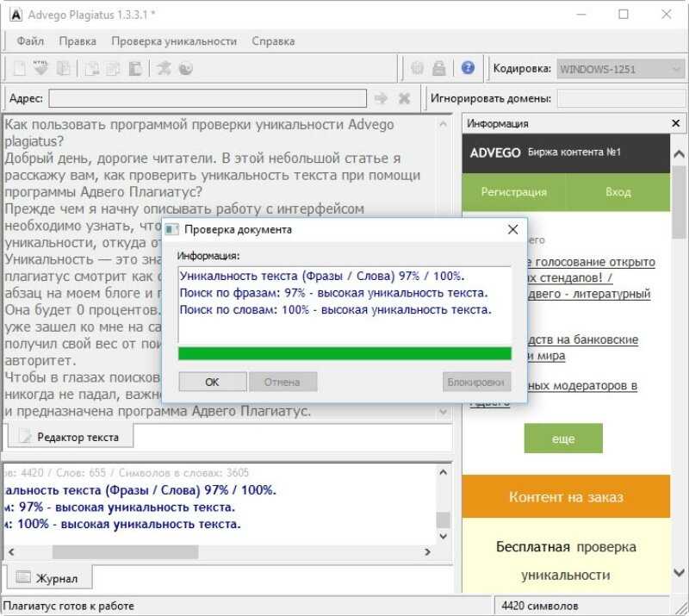The height and width of the screenshot is (616, 689).
Task: Click the info panel scroll down arrow
Action: click(x=679, y=572)
